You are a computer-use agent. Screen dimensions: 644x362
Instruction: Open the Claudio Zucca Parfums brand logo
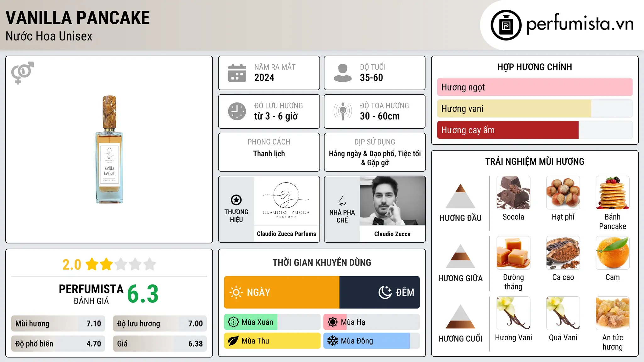pyautogui.click(x=286, y=200)
